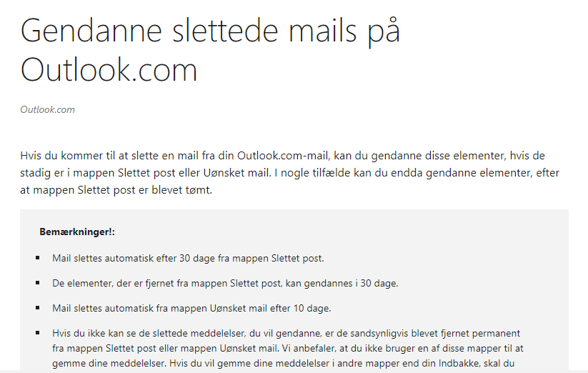The height and width of the screenshot is (373, 588).
Task: Click the intro paragraph starting "Hvis du kommer"
Action: click(x=290, y=172)
